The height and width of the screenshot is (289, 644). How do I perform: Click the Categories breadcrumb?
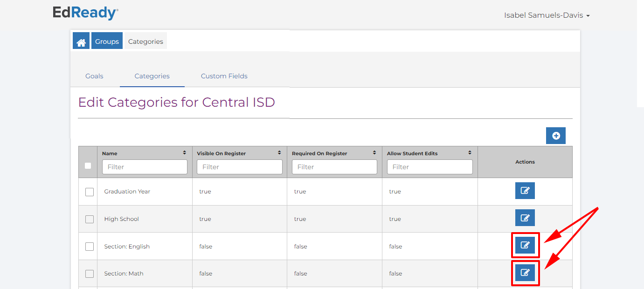(145, 41)
